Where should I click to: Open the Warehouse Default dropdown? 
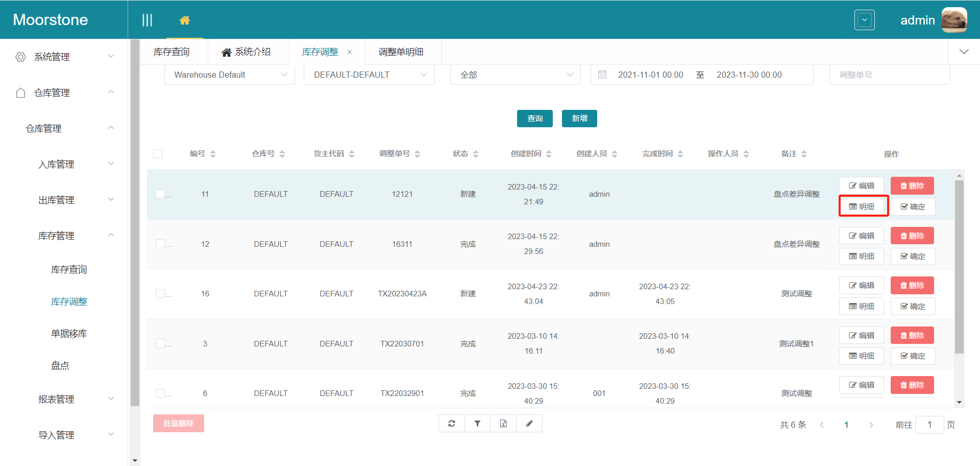(x=230, y=75)
